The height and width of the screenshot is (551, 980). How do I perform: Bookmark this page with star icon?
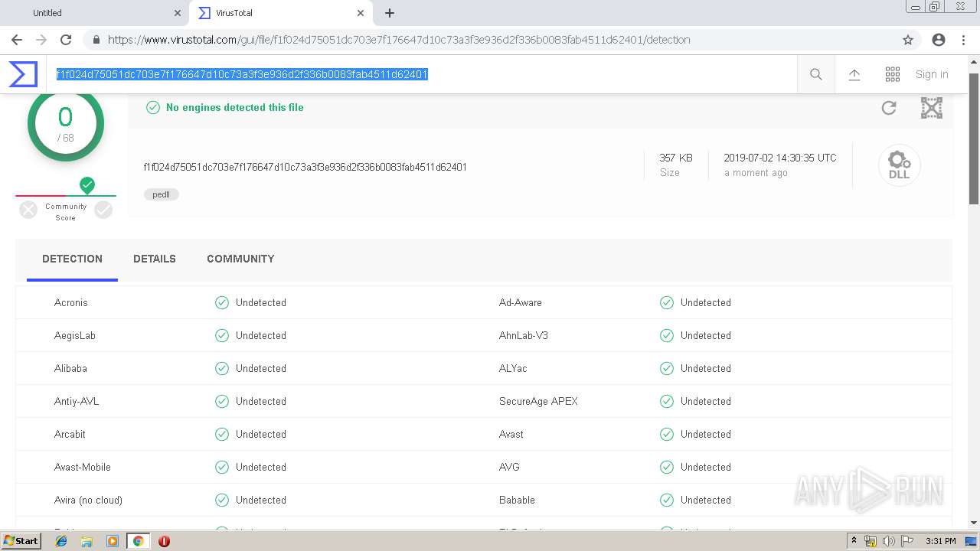pos(908,40)
